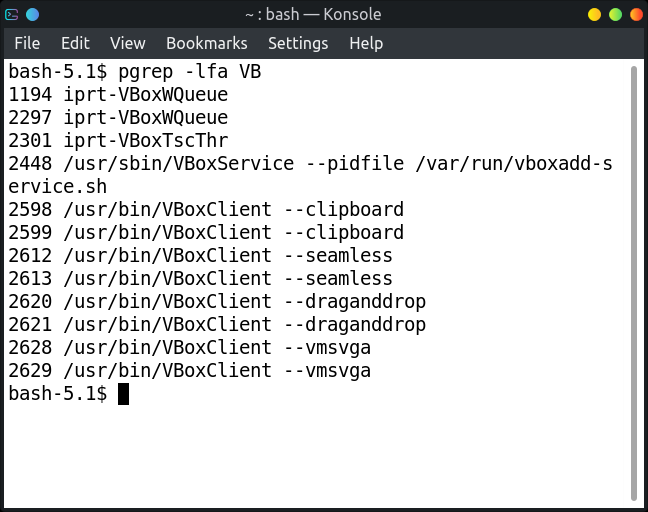The image size is (648, 512).
Task: Click the line '2621 /usr/bin/VBoxClient --draganddrop'
Action: 217,325
